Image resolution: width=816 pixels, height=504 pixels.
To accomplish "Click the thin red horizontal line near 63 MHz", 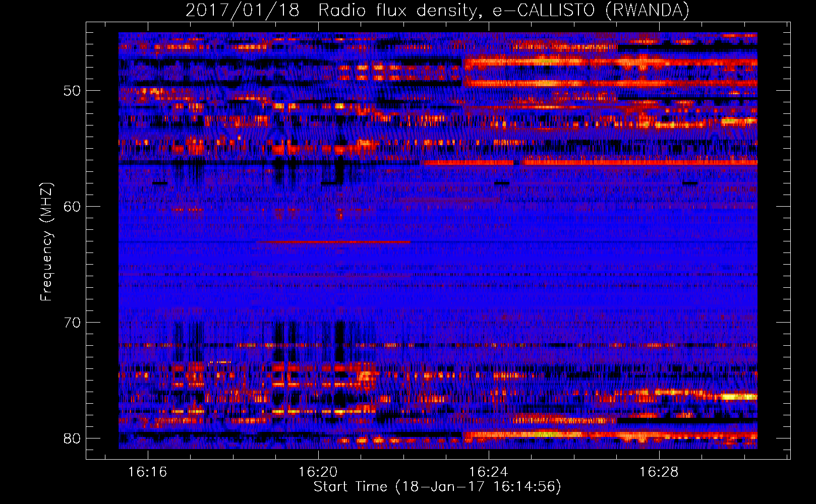I will [x=333, y=242].
